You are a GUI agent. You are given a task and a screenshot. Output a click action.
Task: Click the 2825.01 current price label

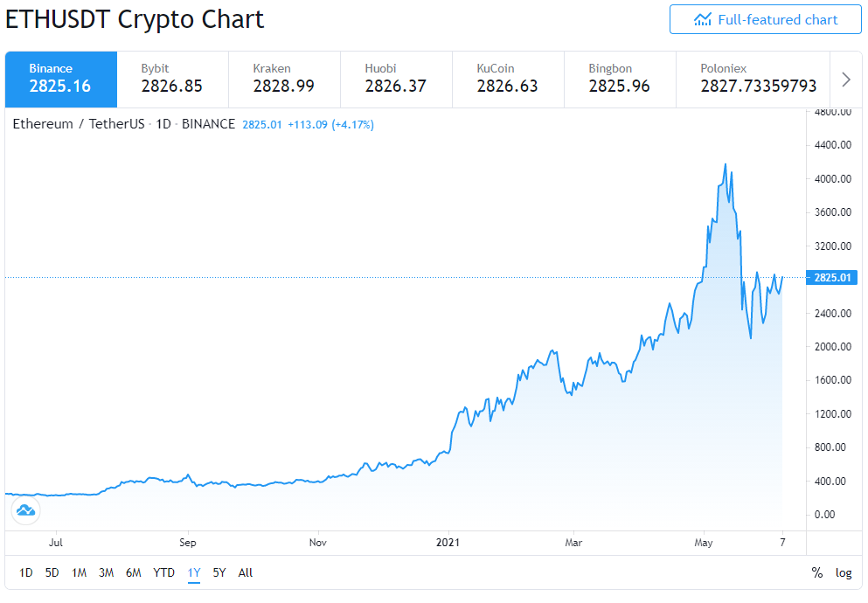tap(832, 278)
